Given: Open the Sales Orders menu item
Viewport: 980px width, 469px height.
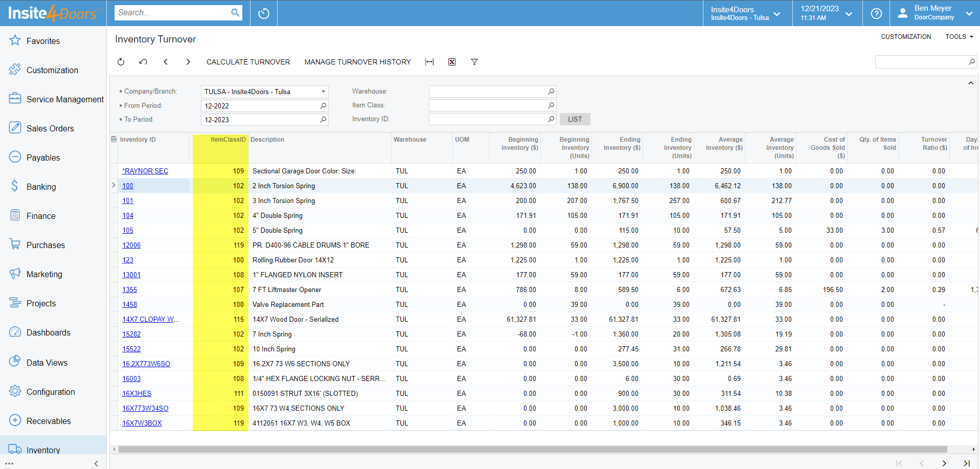Looking at the screenshot, I should point(50,128).
